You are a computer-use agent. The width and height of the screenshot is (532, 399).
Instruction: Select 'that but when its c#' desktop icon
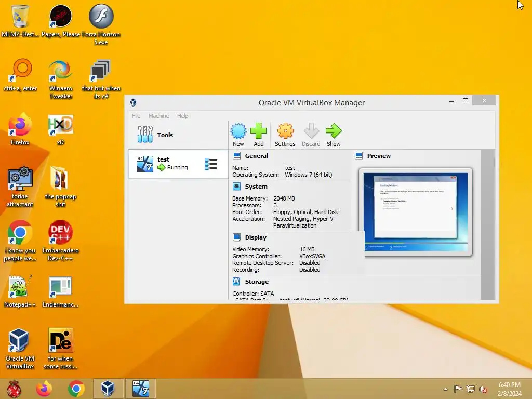click(x=101, y=79)
